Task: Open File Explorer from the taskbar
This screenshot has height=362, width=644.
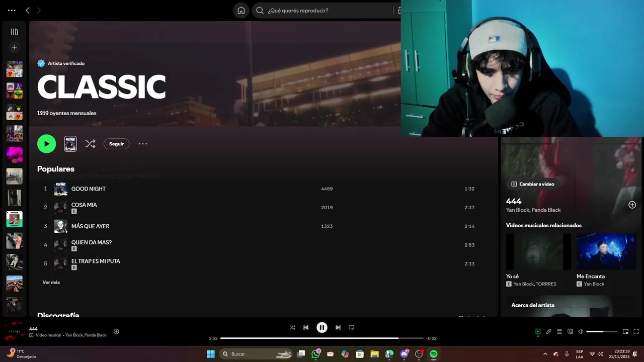Action: coord(374,354)
